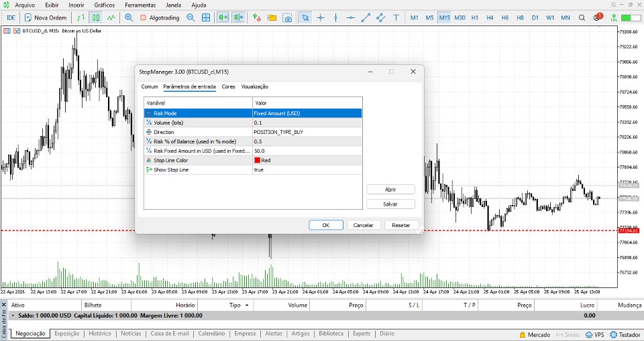Open the Histórico tab in toolbox

(100, 334)
